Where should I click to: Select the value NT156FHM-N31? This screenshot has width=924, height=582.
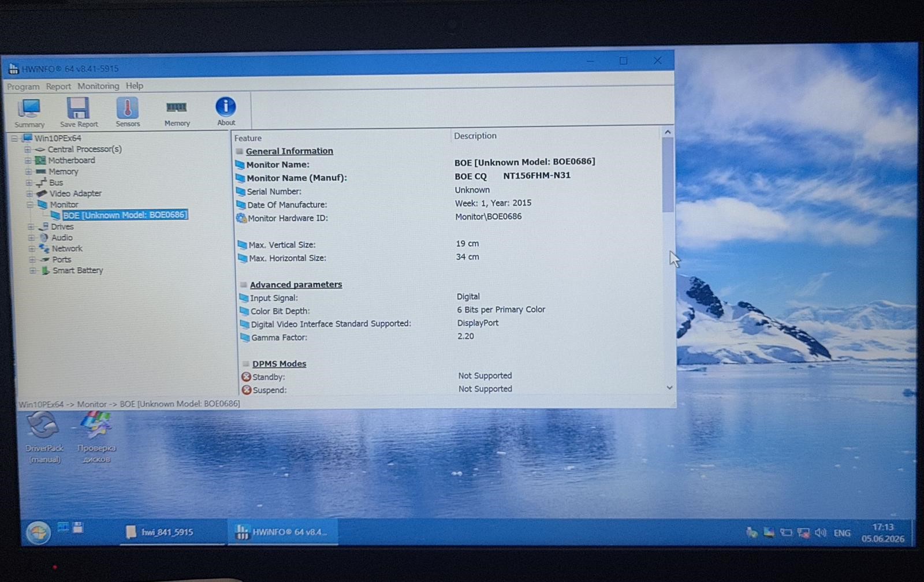point(536,175)
